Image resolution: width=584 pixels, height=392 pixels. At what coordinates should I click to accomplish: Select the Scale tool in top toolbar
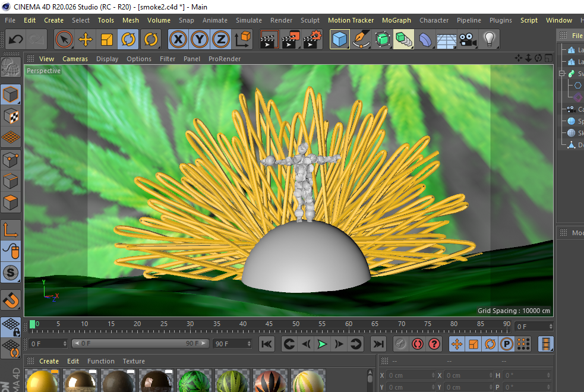pos(107,39)
